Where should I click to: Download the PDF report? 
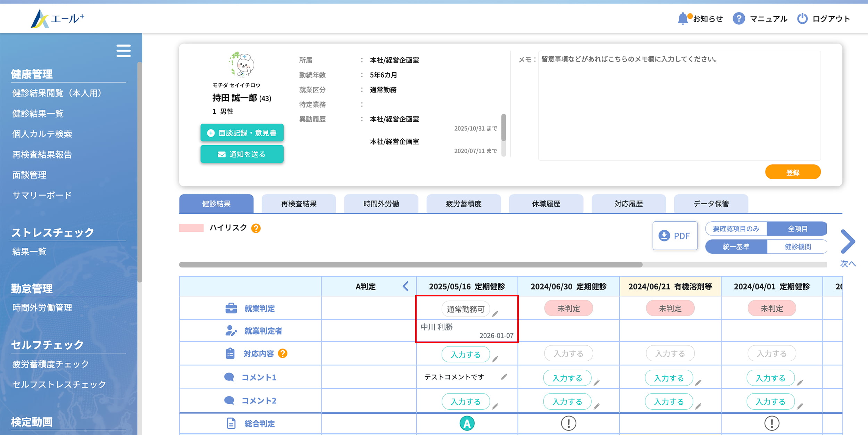(675, 236)
